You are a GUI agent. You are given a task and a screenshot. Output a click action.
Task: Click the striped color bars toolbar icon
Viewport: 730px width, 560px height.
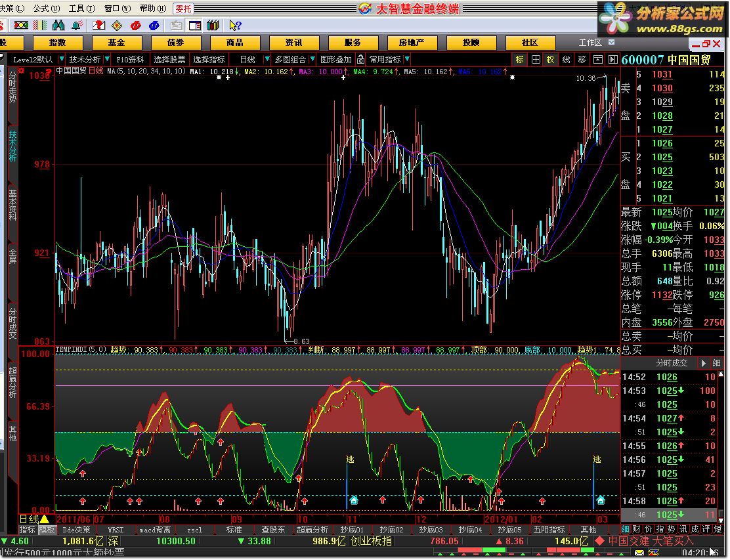pyautogui.click(x=40, y=26)
